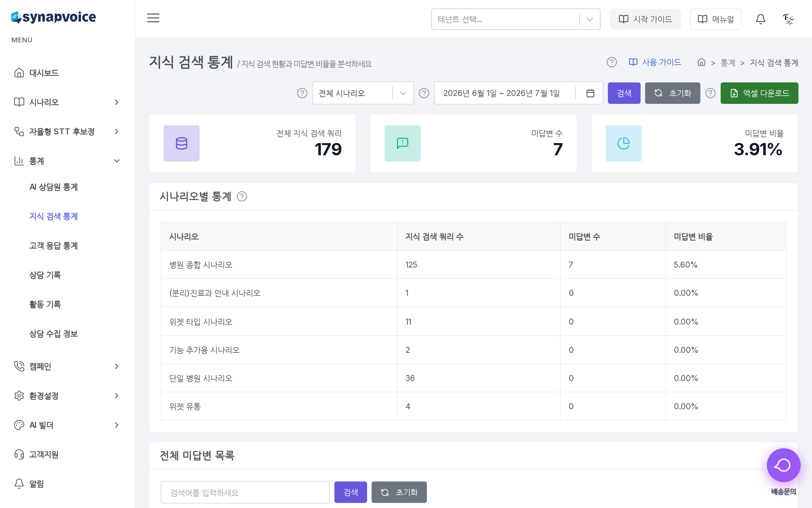Open 활동 기록 menu item

45,305
